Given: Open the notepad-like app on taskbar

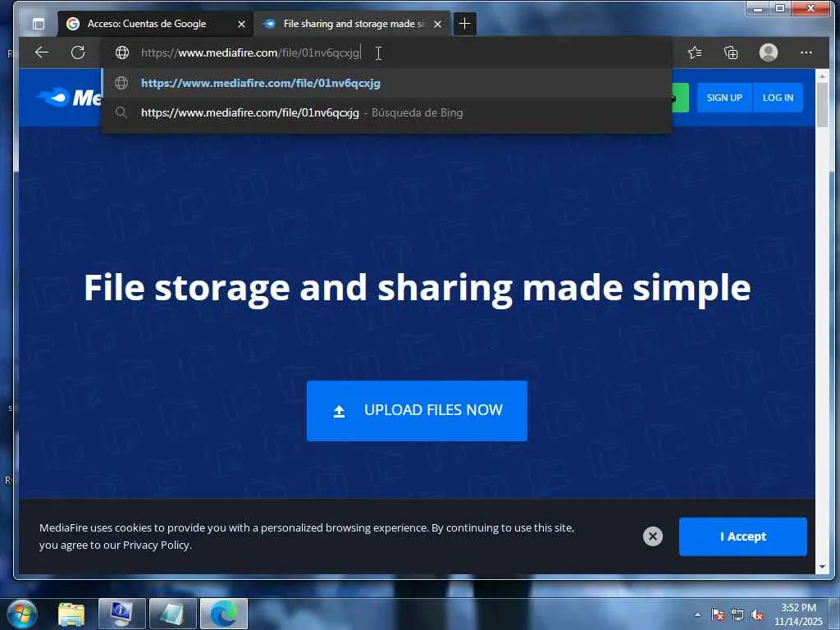Looking at the screenshot, I should point(172,614).
